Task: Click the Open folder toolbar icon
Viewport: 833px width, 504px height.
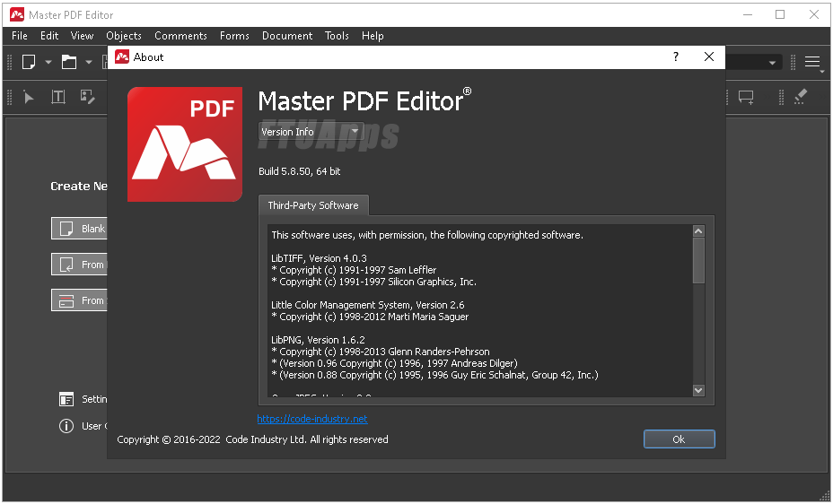Action: tap(69, 62)
